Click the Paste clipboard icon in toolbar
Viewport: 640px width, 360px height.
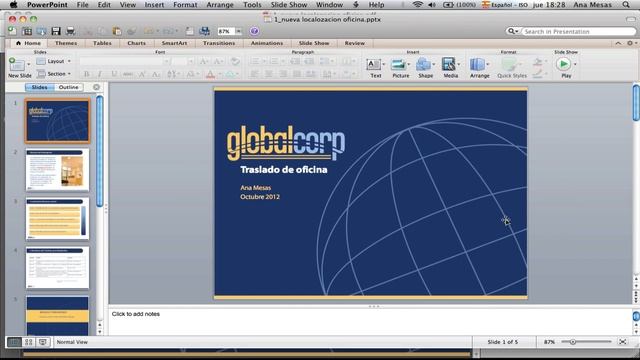pyautogui.click(x=117, y=31)
